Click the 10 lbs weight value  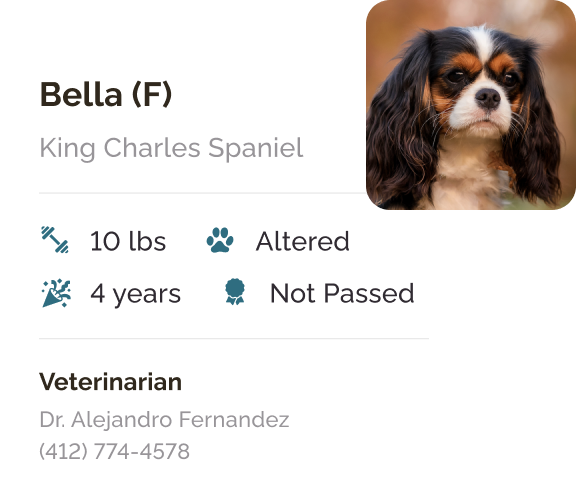click(128, 241)
